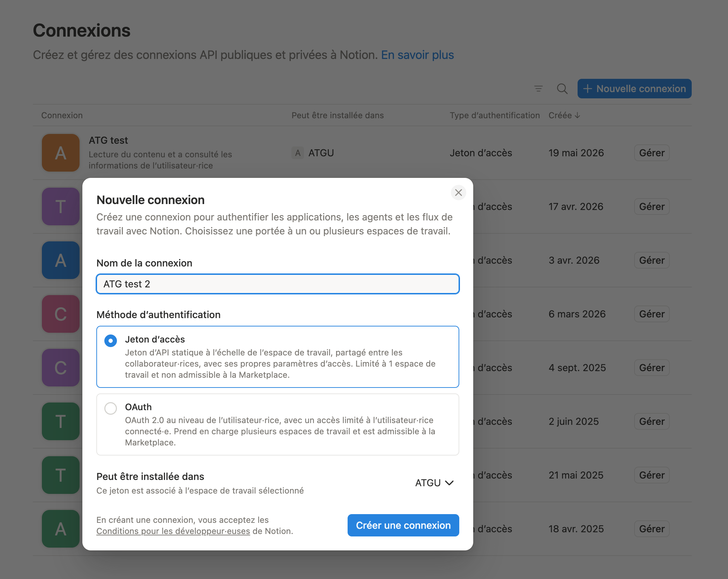Click the Jeton d'accès cell in ATG test row
The width and height of the screenshot is (728, 579).
click(x=481, y=153)
